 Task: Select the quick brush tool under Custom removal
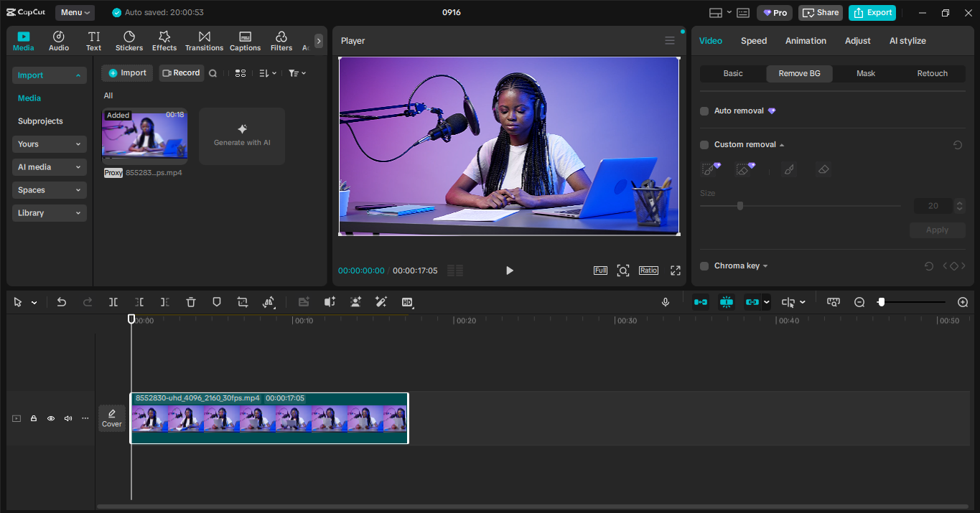point(707,169)
